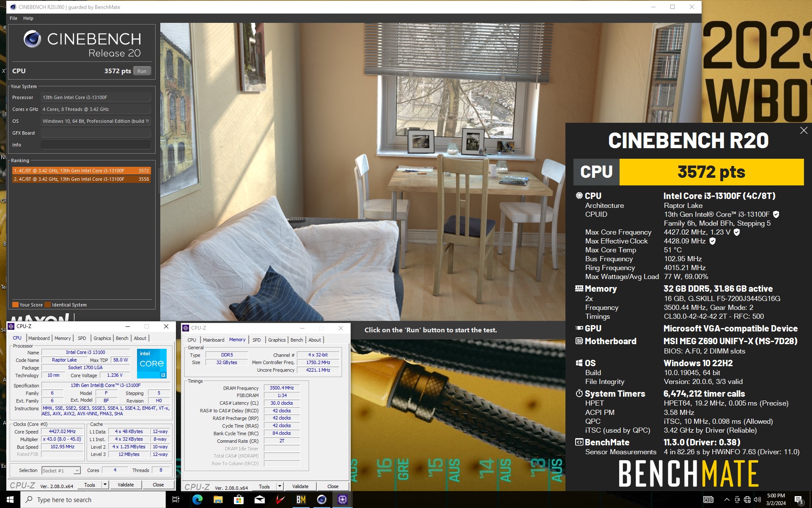Screen dimensions: 812x508
Task: Click the CPU chip section icon
Action: [x=579, y=196]
